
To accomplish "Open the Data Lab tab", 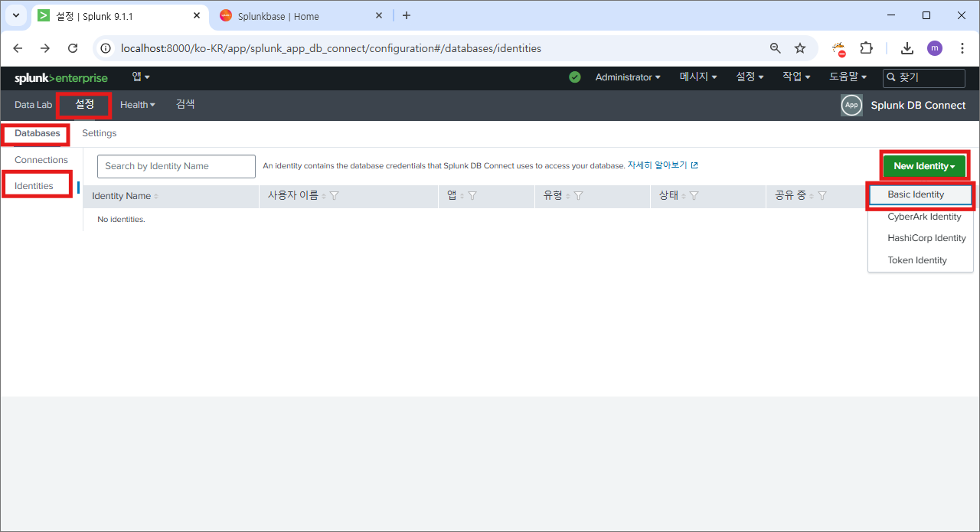I will click(33, 105).
